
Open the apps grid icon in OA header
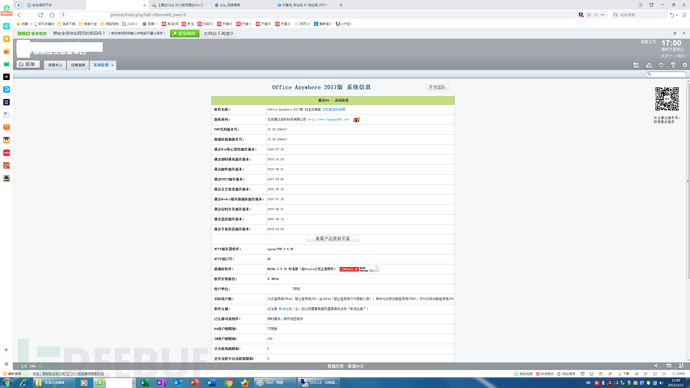pos(636,65)
